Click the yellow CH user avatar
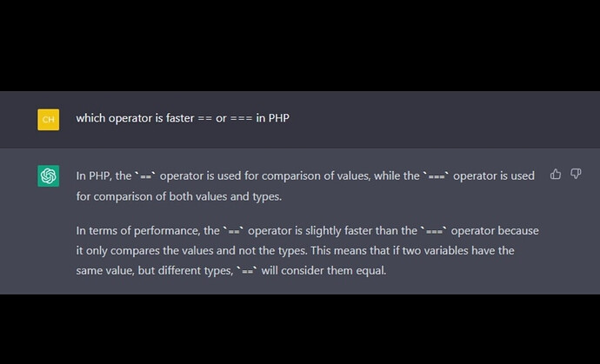The height and width of the screenshot is (364, 600). click(x=49, y=119)
